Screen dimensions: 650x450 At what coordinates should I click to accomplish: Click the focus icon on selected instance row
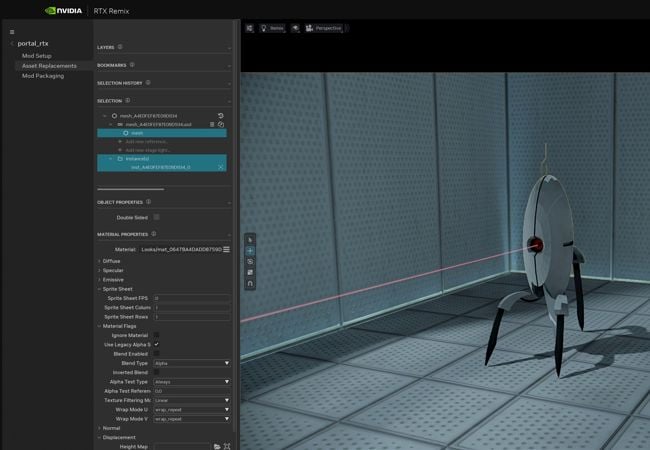click(221, 167)
